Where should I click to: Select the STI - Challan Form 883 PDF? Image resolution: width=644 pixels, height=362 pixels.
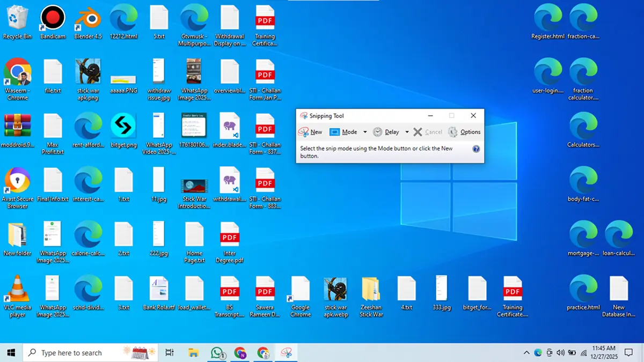(x=265, y=188)
